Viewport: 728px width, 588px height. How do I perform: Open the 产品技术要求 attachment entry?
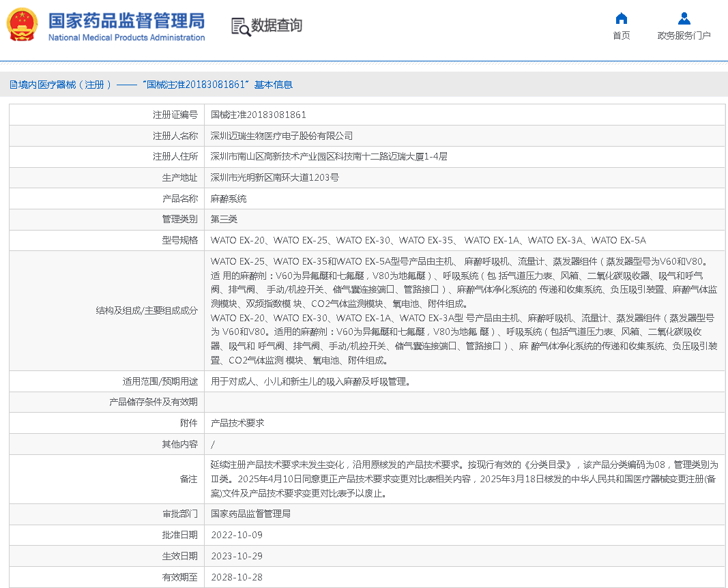coord(237,424)
